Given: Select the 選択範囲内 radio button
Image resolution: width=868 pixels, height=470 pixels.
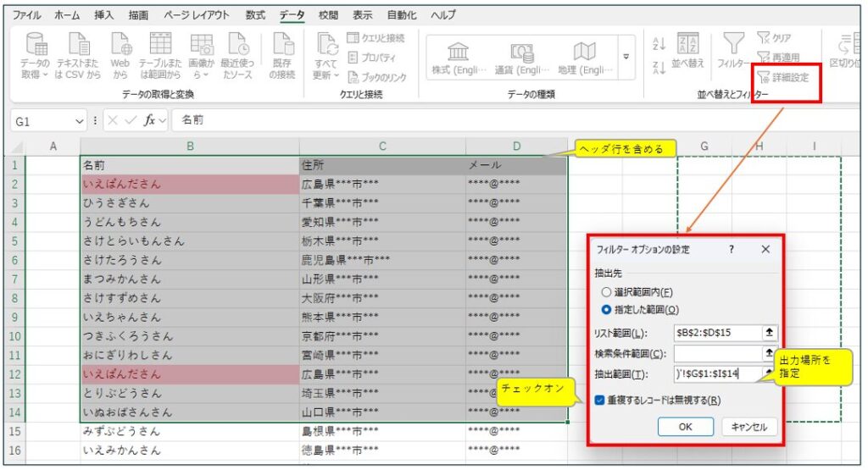Looking at the screenshot, I should click(606, 292).
